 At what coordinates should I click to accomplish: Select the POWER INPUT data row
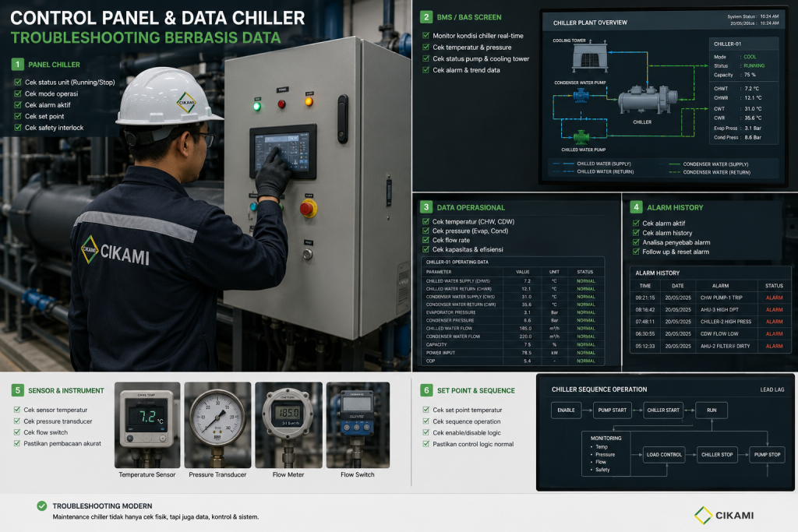click(x=513, y=353)
